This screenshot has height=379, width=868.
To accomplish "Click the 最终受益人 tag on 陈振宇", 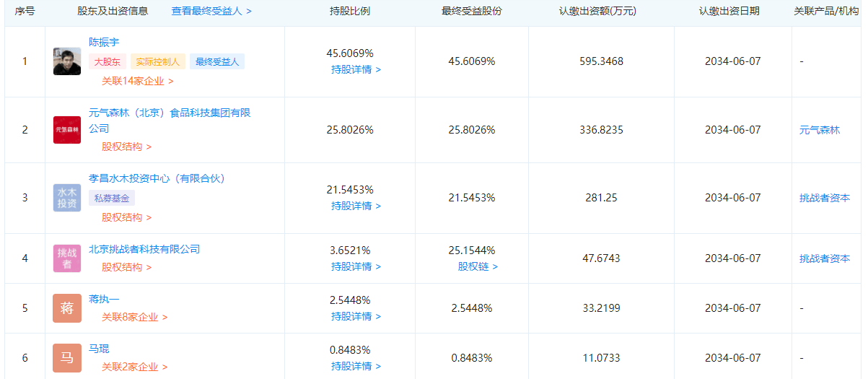I will tap(217, 62).
